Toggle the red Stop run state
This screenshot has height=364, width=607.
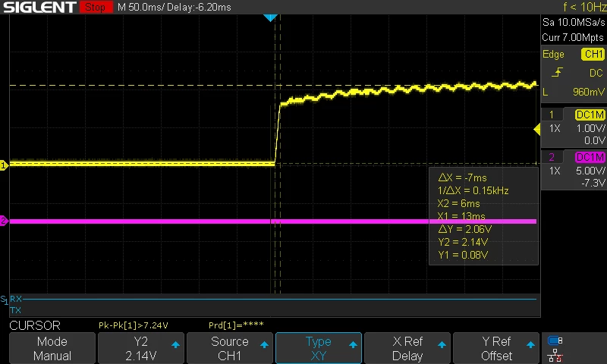pyautogui.click(x=96, y=7)
